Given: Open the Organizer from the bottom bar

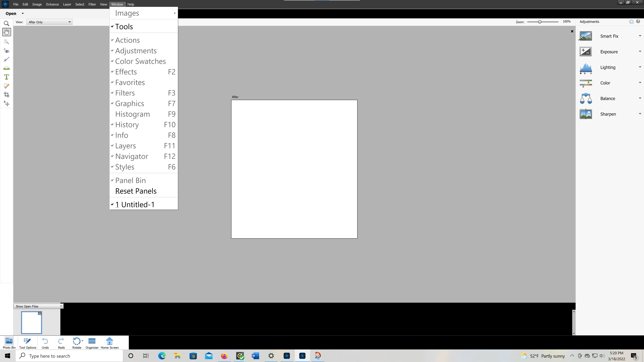Looking at the screenshot, I should [92, 343].
